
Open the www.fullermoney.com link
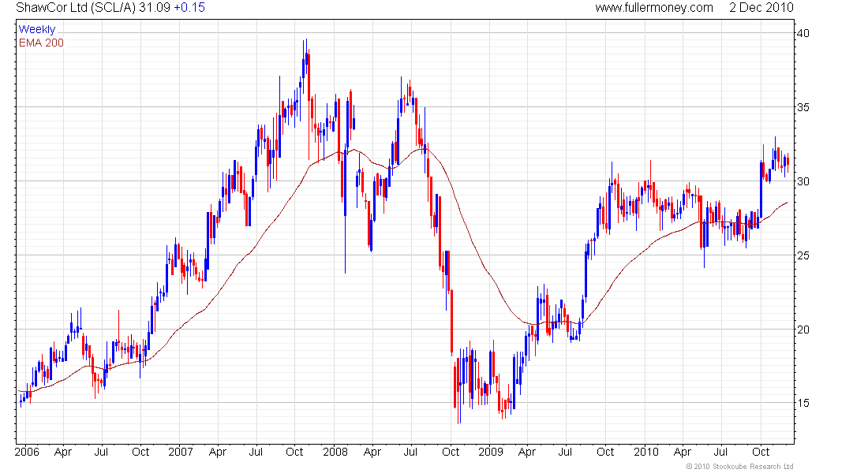654,8
